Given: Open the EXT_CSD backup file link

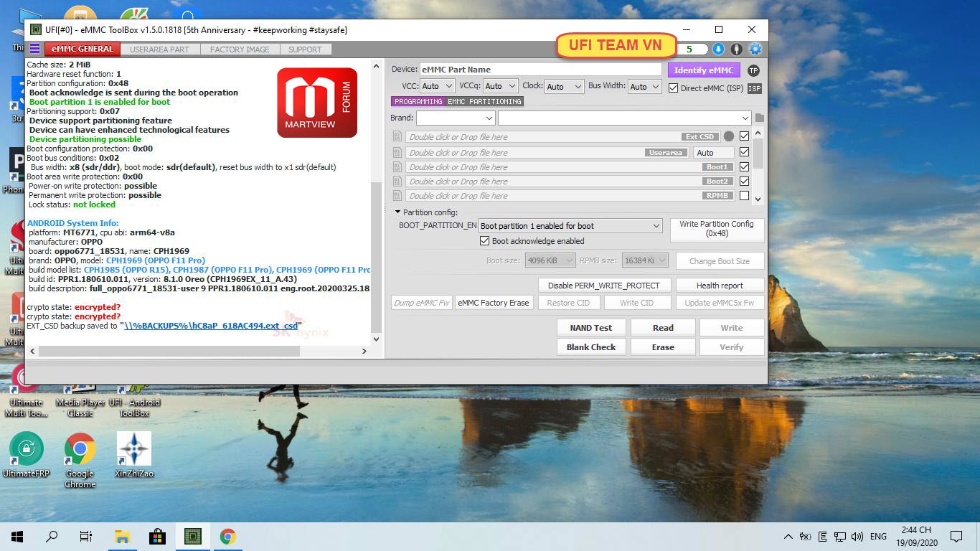Looking at the screenshot, I should coord(211,326).
